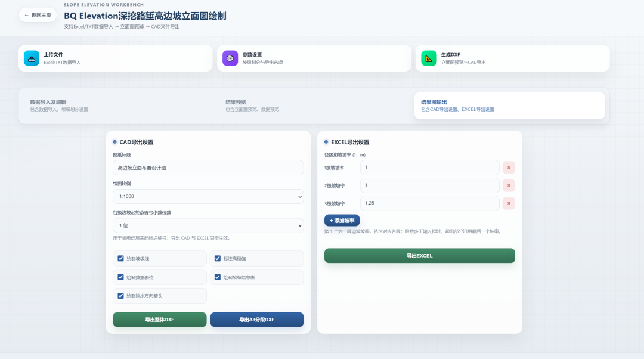The height and width of the screenshot is (359, 644).
Task: Click 导出整体DXF green button
Action: pos(160,320)
